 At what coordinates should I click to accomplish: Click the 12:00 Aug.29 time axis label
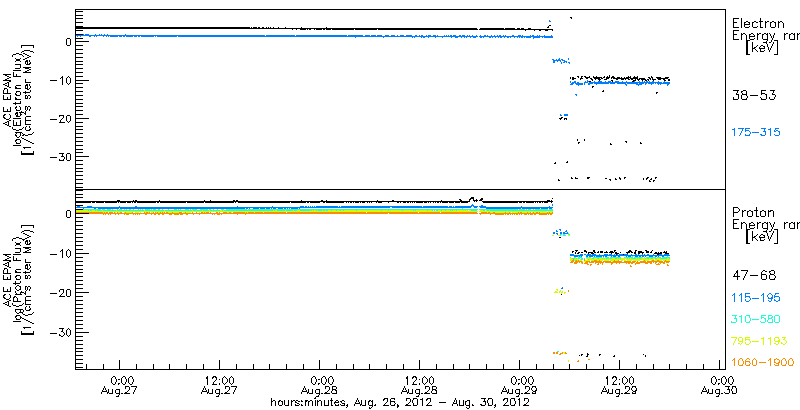(619, 385)
